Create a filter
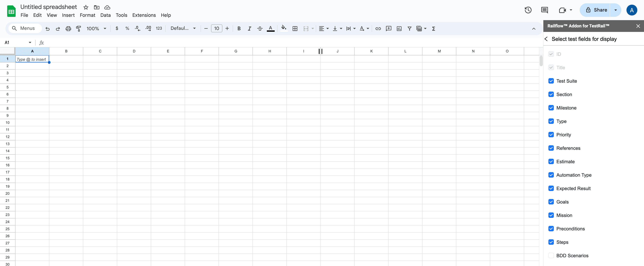644x266 pixels. [x=410, y=29]
